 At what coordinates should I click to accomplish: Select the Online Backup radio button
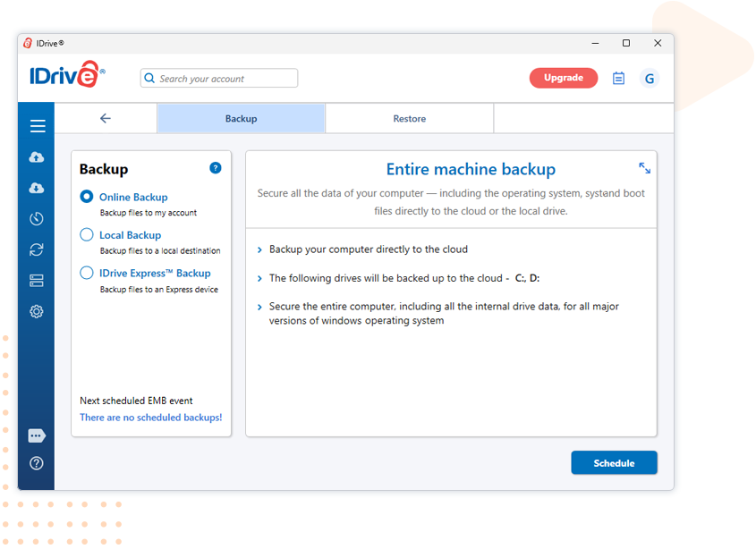87,197
